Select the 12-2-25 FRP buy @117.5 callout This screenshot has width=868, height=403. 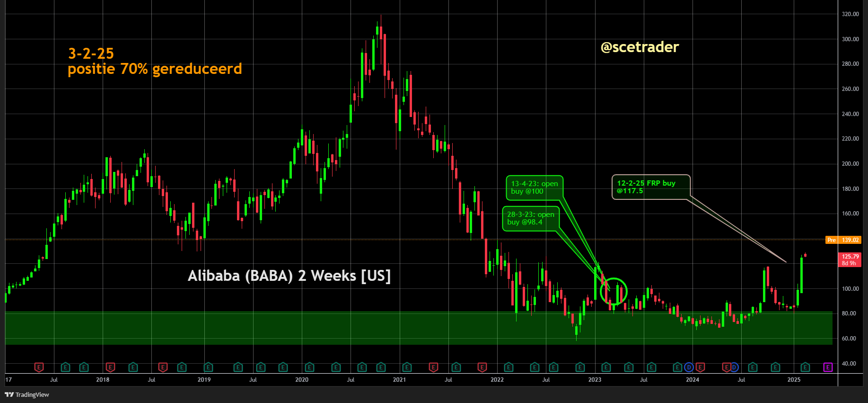click(x=651, y=187)
